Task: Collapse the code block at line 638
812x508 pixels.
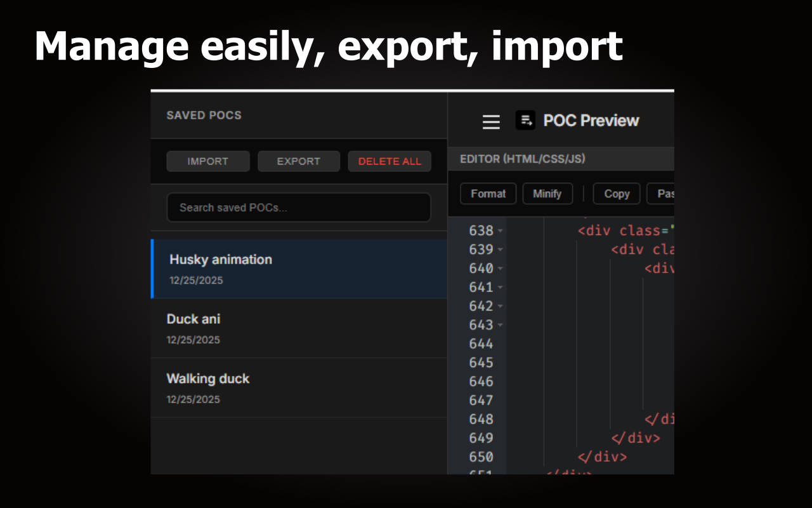Action: pos(501,231)
